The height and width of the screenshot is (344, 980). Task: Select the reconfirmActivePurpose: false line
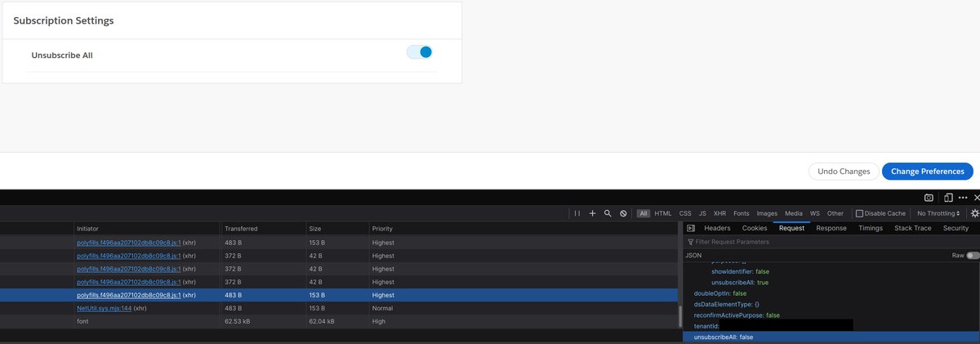click(x=737, y=315)
